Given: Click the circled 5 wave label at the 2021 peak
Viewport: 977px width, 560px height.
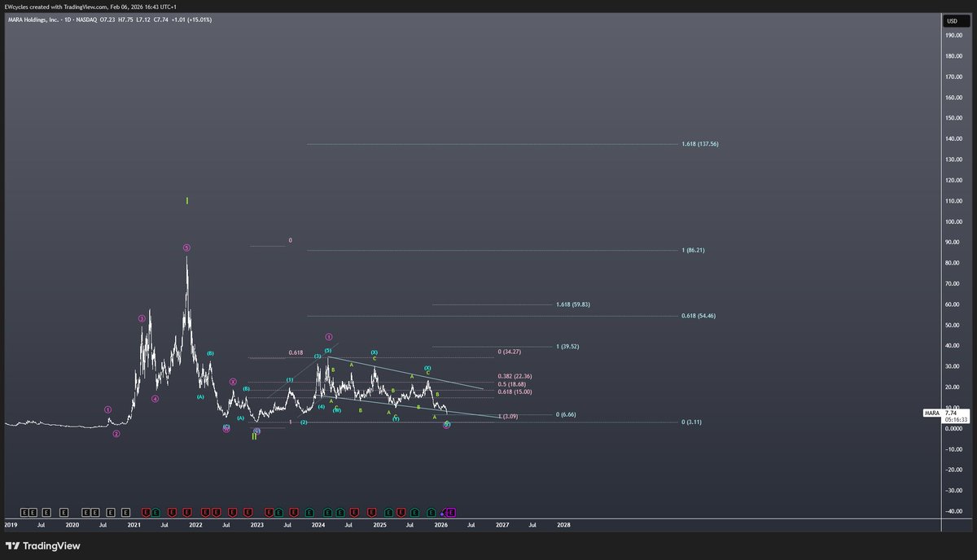Looking at the screenshot, I should (186, 247).
